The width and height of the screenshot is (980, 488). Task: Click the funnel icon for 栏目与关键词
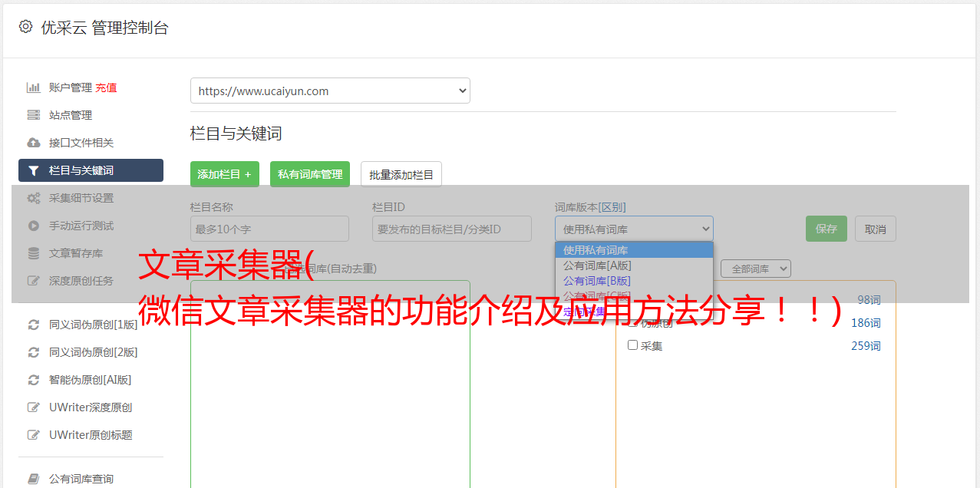click(x=34, y=170)
